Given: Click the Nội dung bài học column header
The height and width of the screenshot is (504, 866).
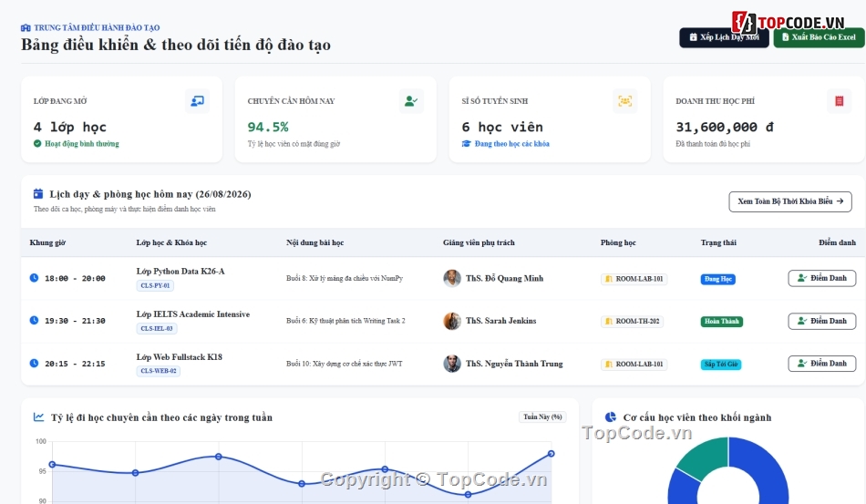Looking at the screenshot, I should 314,242.
